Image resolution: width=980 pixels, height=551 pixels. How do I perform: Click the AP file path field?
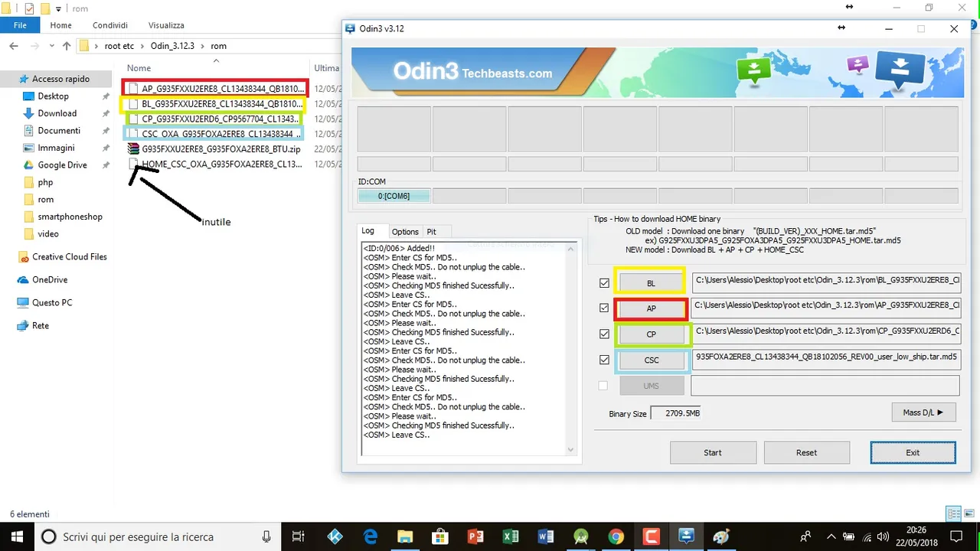(825, 308)
